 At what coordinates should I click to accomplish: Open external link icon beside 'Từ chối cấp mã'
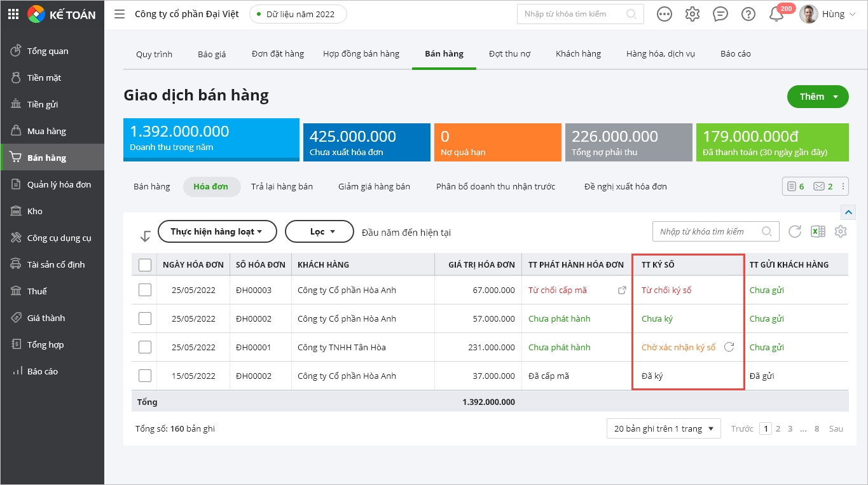(x=622, y=290)
